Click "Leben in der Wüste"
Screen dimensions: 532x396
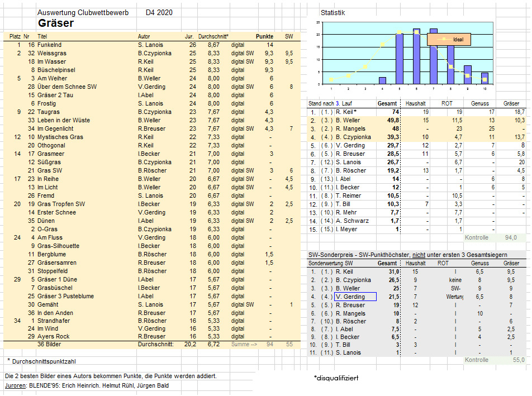click(x=64, y=120)
